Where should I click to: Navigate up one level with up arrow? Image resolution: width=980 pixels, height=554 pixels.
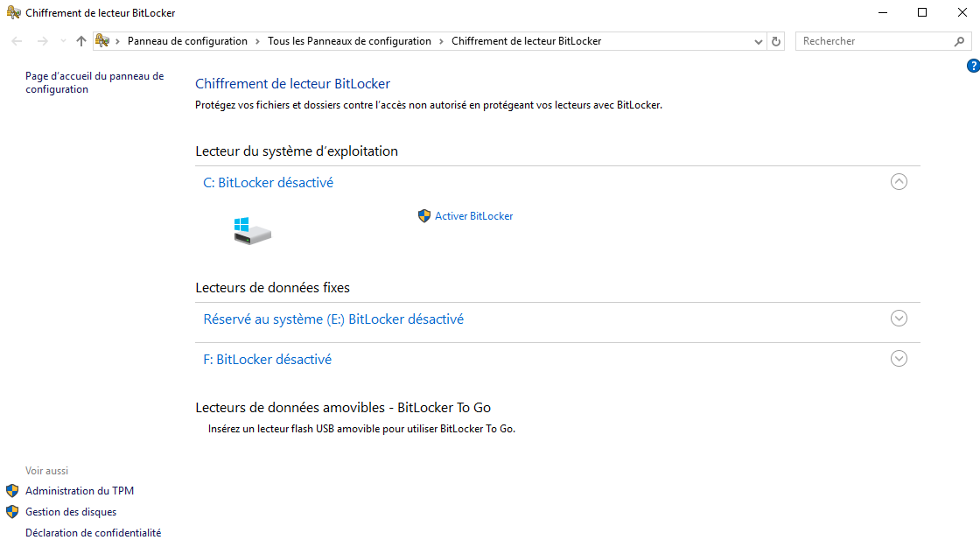(81, 41)
